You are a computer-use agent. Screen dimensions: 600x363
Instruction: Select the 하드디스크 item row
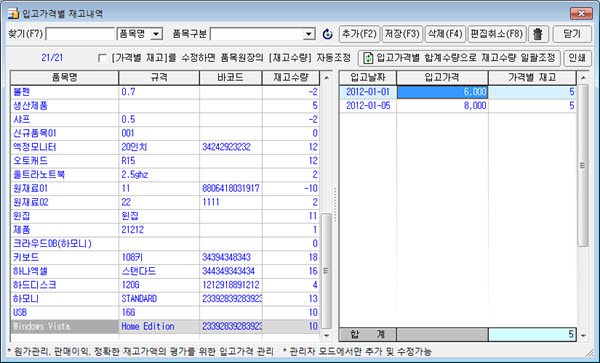[165, 285]
